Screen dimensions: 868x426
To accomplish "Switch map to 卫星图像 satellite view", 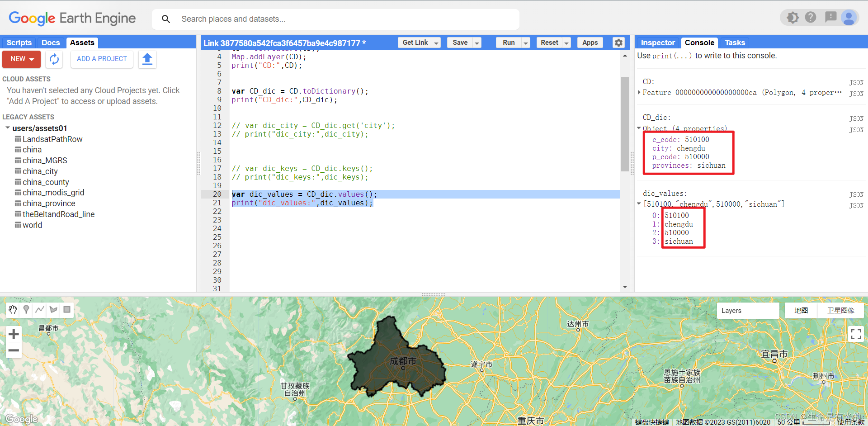I will [841, 311].
